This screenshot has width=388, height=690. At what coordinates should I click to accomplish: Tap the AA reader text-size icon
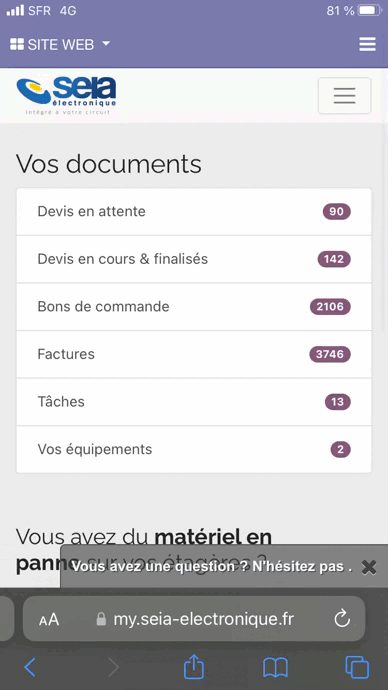click(x=49, y=620)
